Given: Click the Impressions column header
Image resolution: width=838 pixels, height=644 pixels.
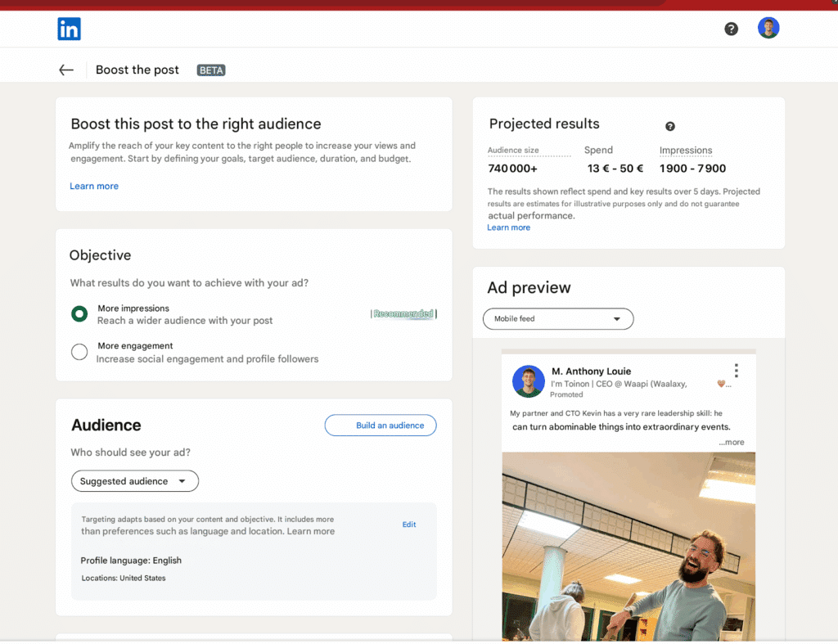Looking at the screenshot, I should click(686, 151).
